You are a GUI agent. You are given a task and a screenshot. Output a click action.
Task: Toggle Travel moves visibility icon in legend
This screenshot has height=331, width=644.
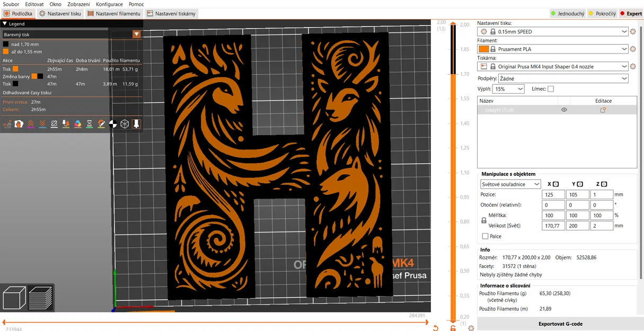pyautogui.click(x=7, y=124)
